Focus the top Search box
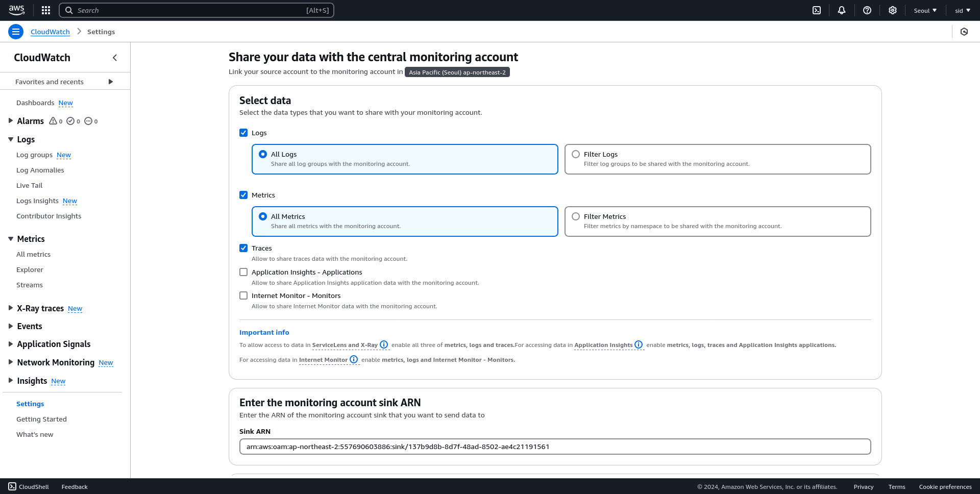980x494 pixels. click(197, 10)
